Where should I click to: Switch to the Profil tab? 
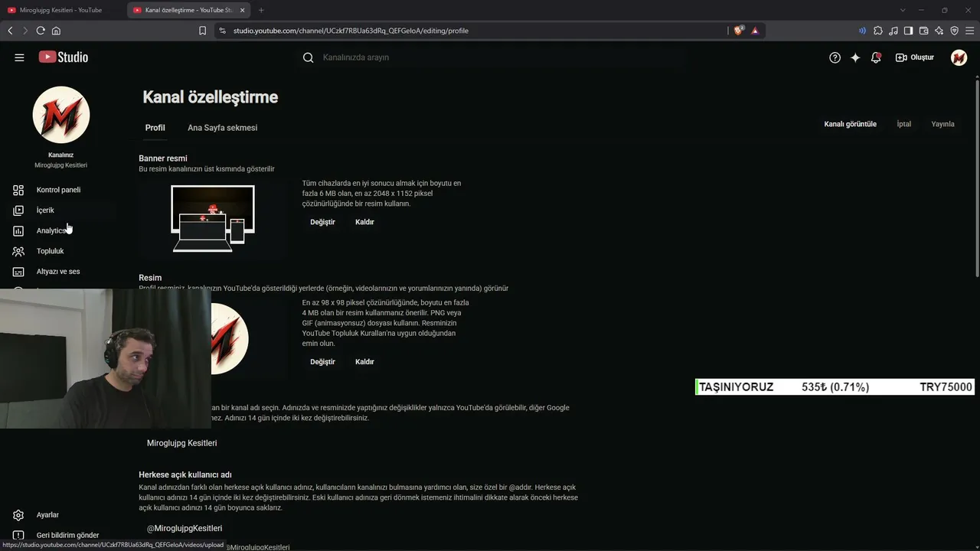[155, 128]
